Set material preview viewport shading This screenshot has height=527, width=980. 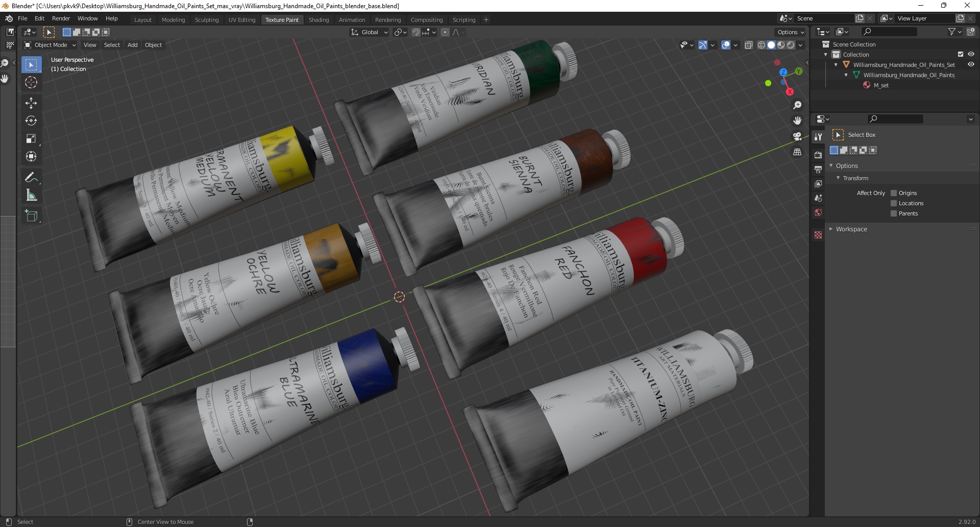pos(781,45)
